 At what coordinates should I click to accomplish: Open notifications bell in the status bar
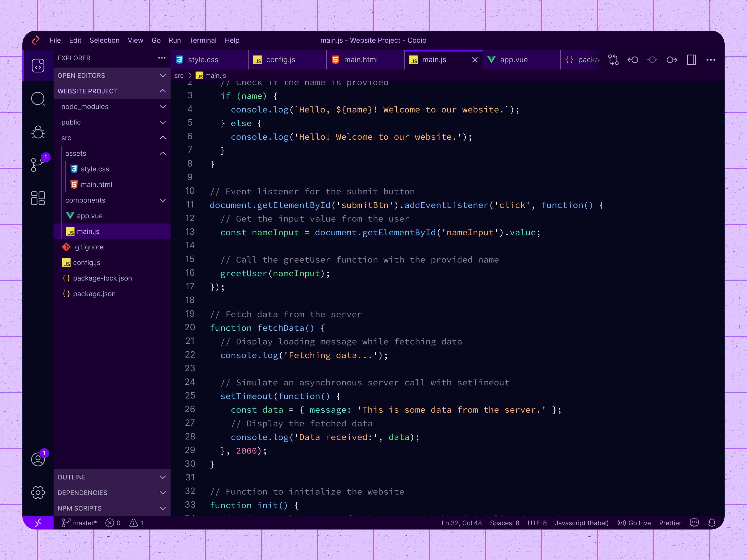pos(712,523)
